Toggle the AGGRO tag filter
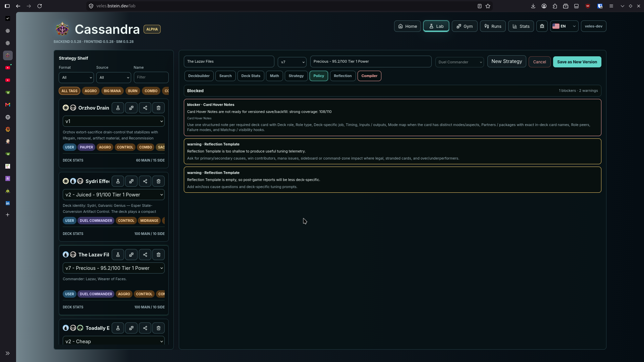This screenshot has width=644, height=362. tap(91, 91)
